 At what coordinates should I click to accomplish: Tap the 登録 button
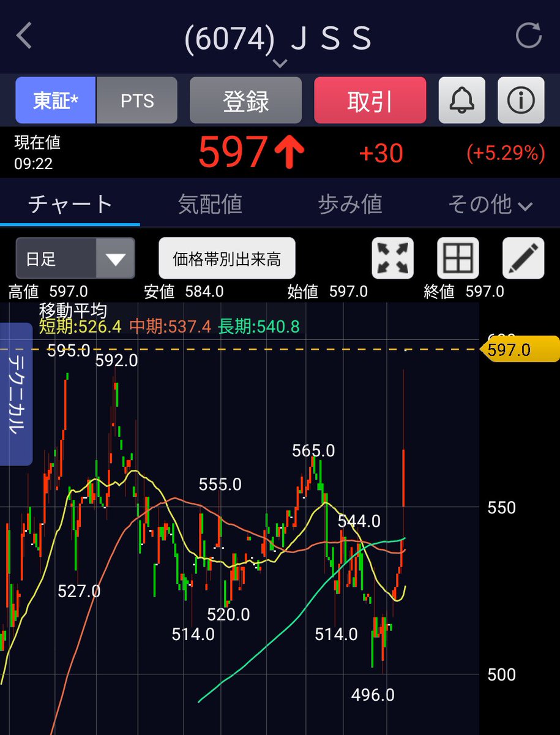[x=245, y=100]
